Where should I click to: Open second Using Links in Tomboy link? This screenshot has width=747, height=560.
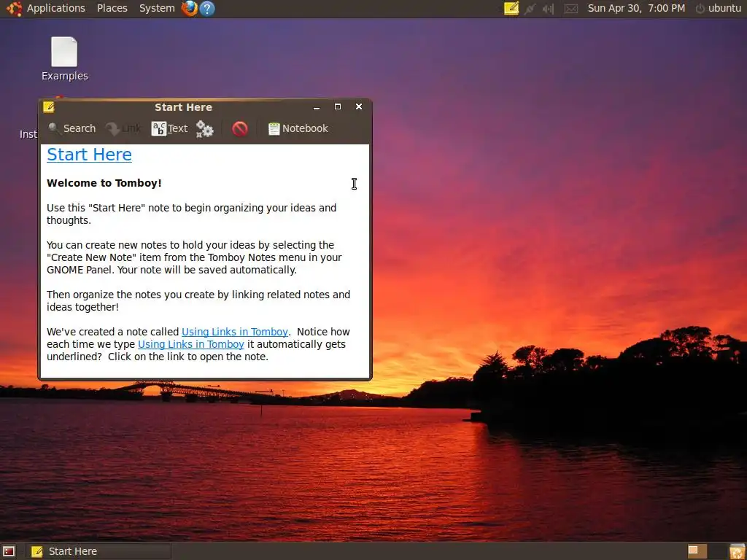191,344
